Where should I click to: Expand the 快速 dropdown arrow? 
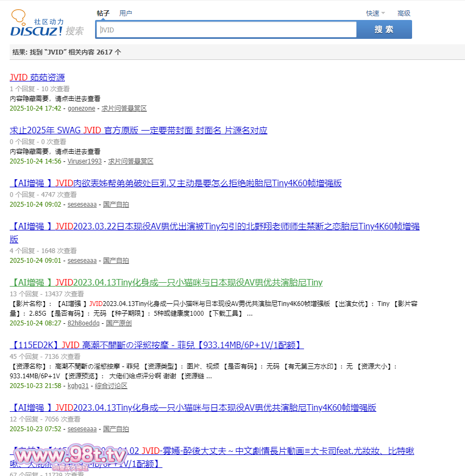click(383, 13)
